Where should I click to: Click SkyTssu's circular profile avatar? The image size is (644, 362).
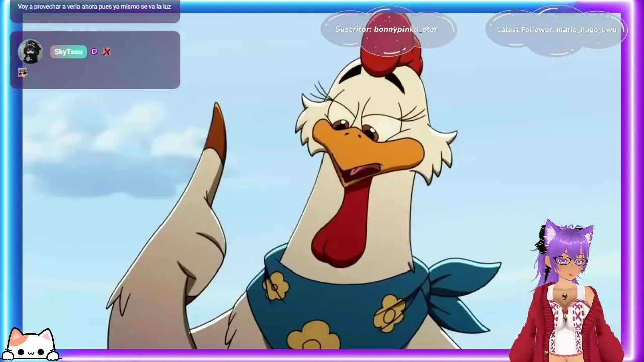[x=30, y=52]
